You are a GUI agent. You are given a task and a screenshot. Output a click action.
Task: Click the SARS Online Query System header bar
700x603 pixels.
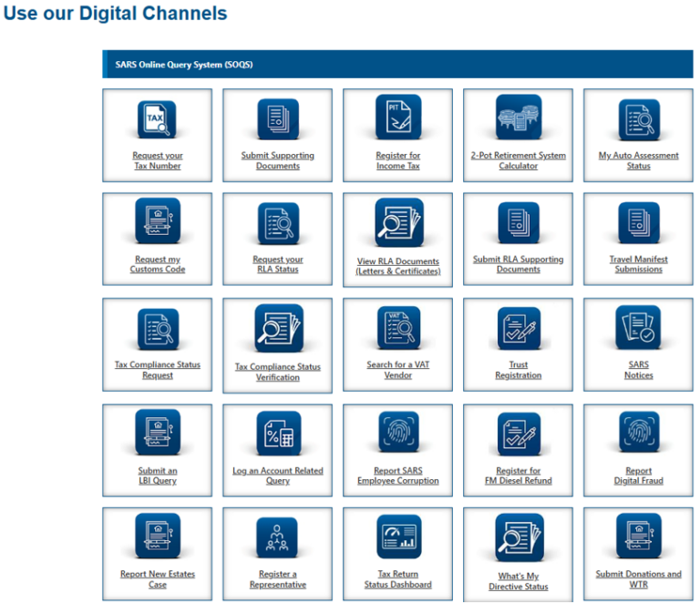[x=397, y=65]
